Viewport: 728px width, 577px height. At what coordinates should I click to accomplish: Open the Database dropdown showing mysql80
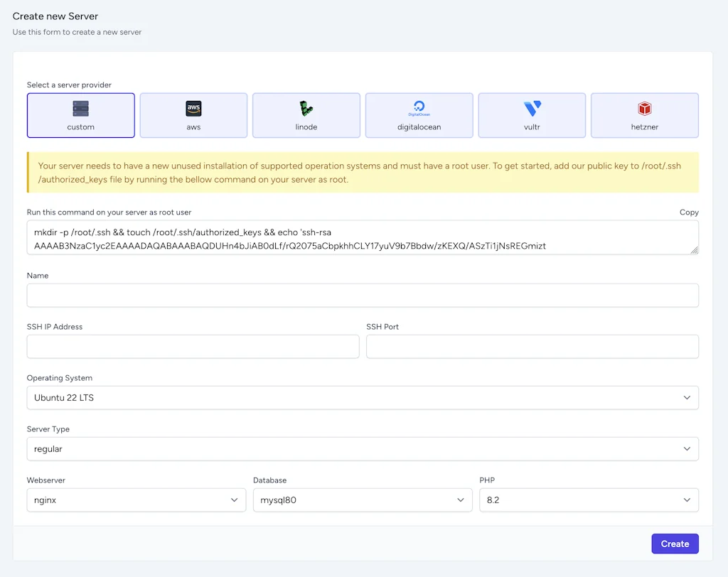point(363,500)
